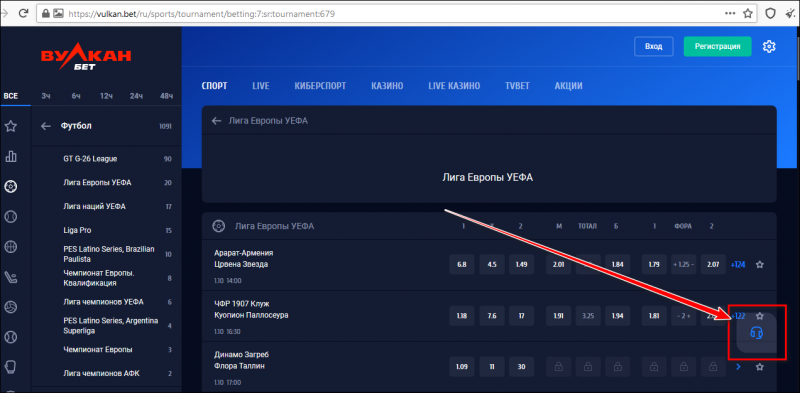Go back using arrow beside Лига Европы УЕФА title
The height and width of the screenshot is (393, 800).
(216, 121)
